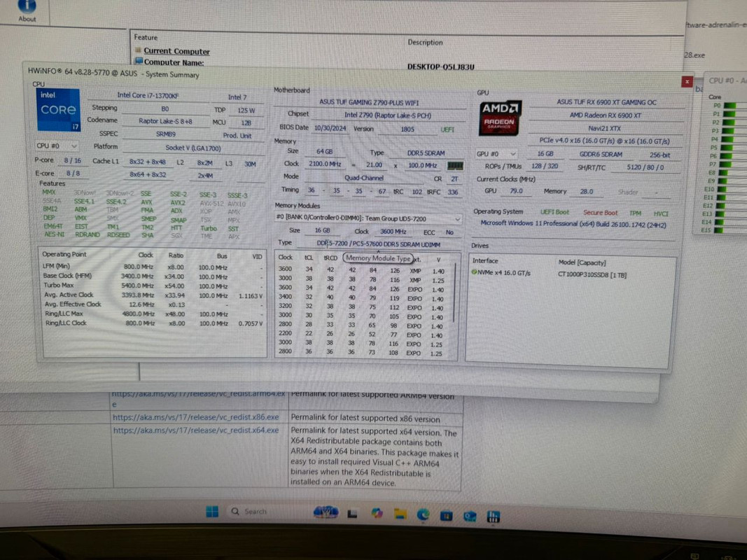Click the HVCI indicator

click(661, 213)
